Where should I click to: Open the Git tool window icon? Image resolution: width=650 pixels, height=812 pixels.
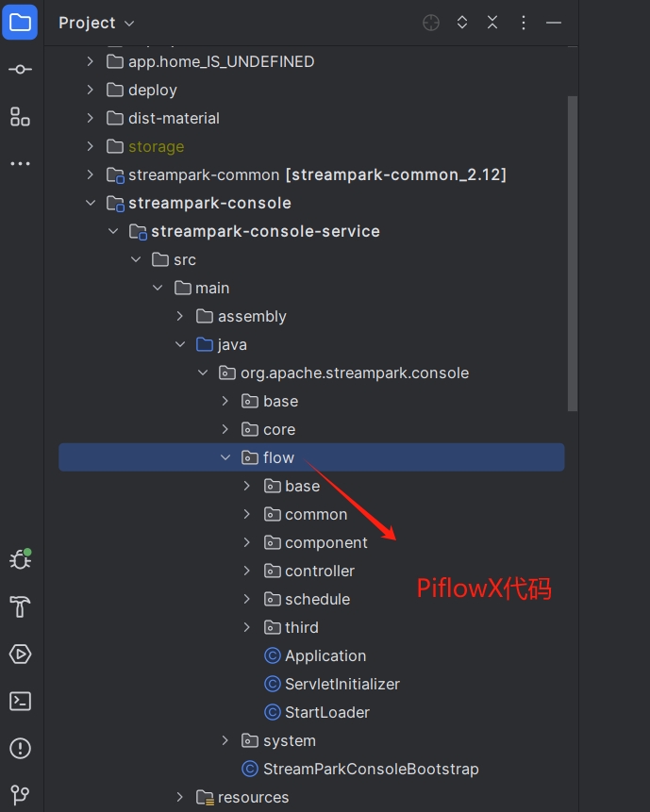tap(20, 794)
